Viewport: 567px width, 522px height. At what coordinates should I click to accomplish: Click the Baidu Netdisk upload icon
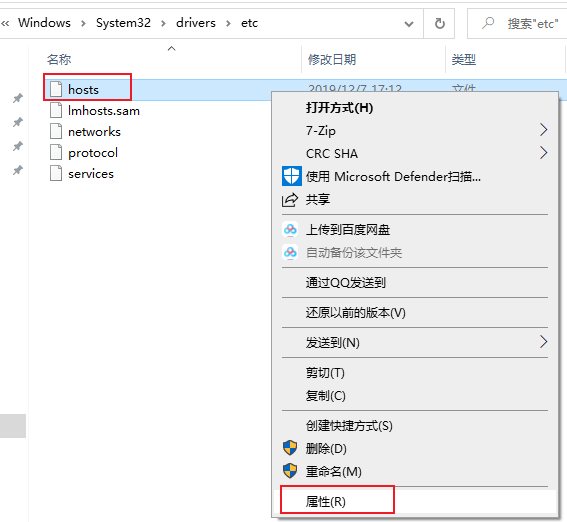coord(290,230)
